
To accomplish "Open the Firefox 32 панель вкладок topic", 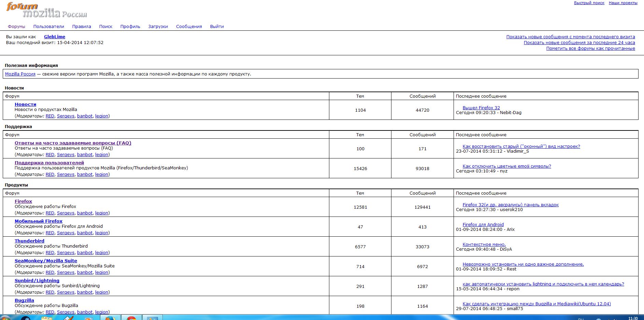I will pyautogui.click(x=511, y=205).
